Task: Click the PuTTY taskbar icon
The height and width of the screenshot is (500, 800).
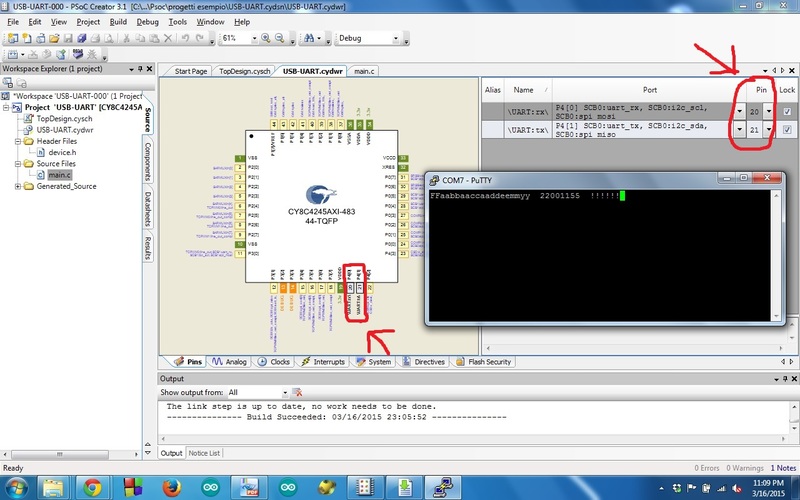Action: (x=443, y=488)
